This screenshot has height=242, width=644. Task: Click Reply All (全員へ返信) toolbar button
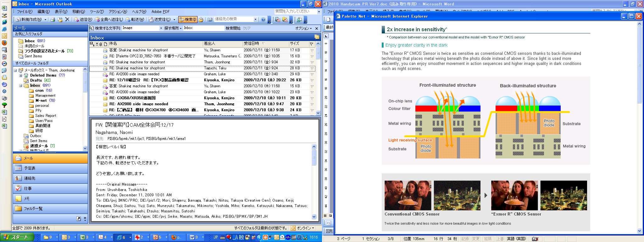(x=109, y=20)
